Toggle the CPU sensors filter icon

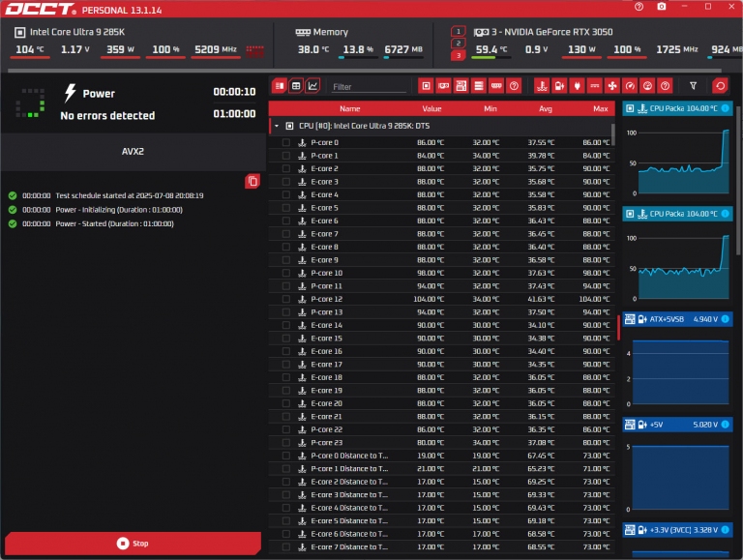426,86
